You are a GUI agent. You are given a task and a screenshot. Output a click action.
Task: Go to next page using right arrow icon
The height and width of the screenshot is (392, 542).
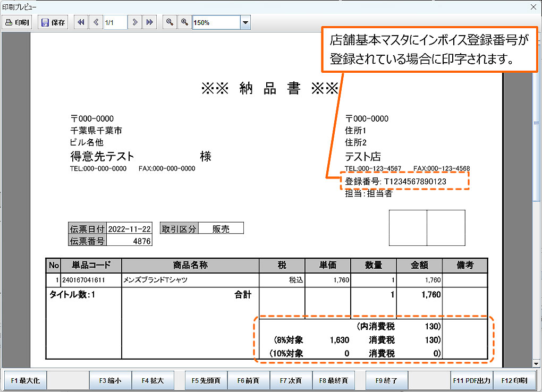(135, 23)
